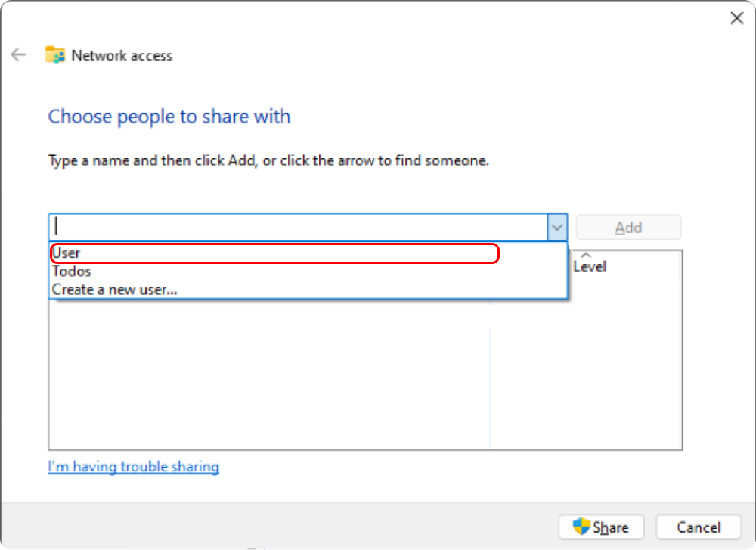
Task: Go back using the left arrow icon
Action: pos(18,55)
